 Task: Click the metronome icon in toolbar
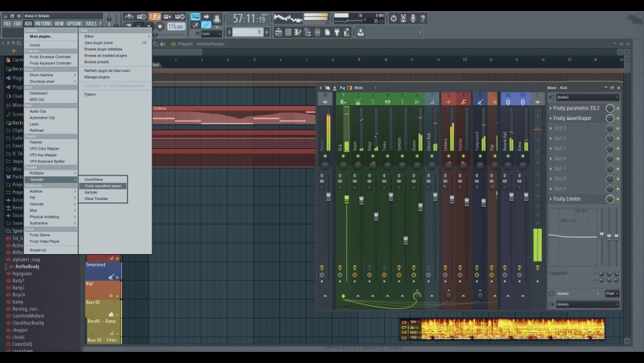[x=129, y=16]
